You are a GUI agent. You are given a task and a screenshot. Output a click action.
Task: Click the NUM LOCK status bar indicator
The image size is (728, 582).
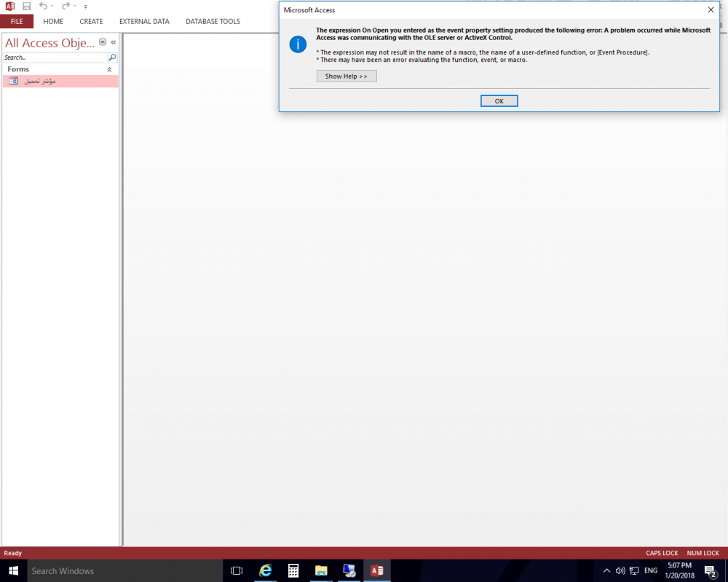pyautogui.click(x=703, y=553)
